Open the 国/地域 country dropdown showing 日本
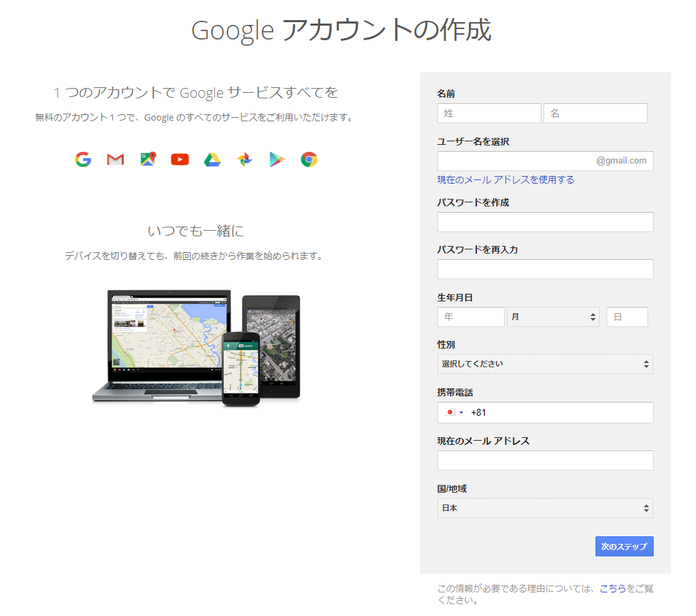The height and width of the screenshot is (616, 696). click(545, 508)
